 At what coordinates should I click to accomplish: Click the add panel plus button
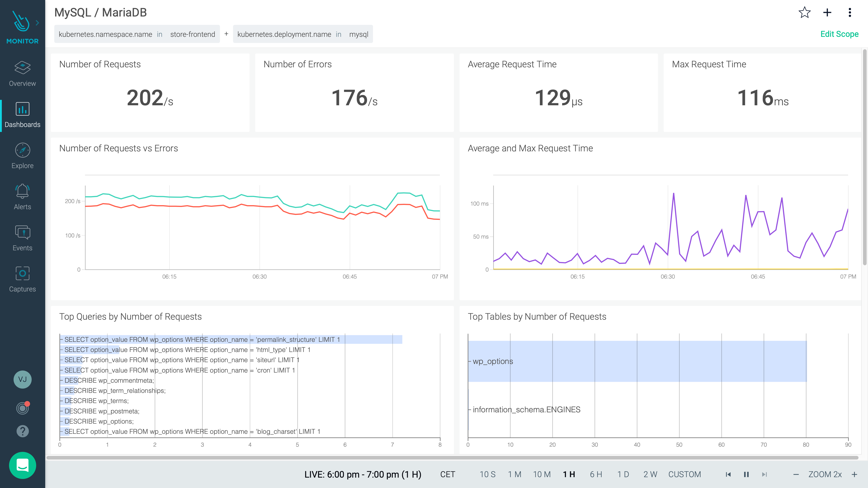coord(827,13)
